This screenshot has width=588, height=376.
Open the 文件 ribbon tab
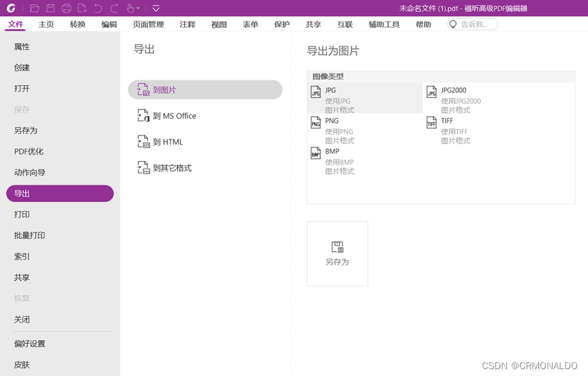tap(16, 24)
